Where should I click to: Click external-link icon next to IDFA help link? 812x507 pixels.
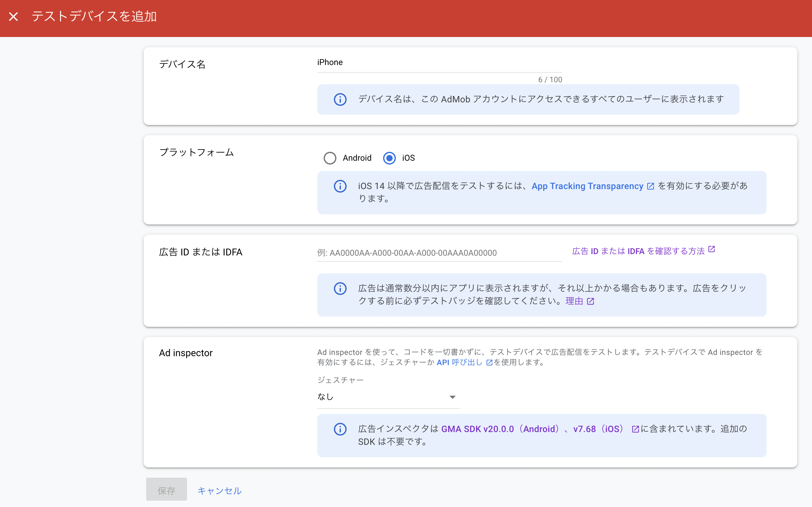(x=711, y=249)
